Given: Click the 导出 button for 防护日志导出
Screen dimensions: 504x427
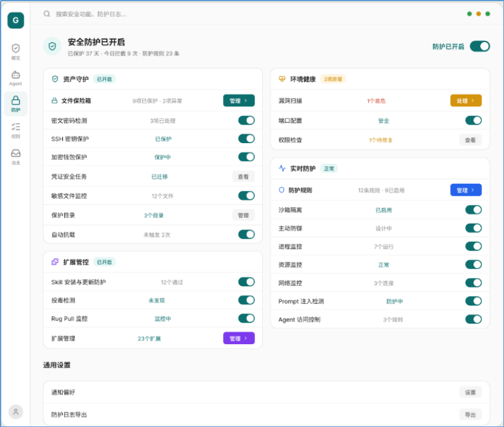Looking at the screenshot, I should click(470, 415).
